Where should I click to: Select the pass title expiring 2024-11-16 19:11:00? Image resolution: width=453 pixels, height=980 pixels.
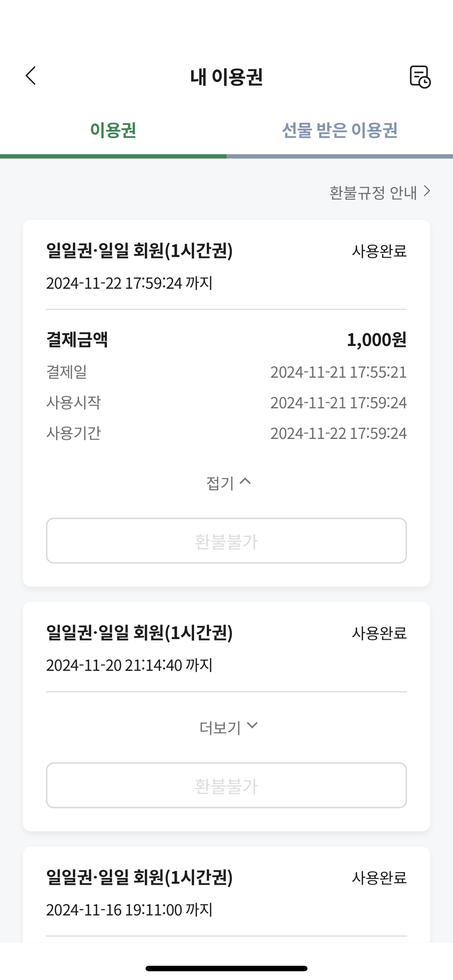coord(139,877)
